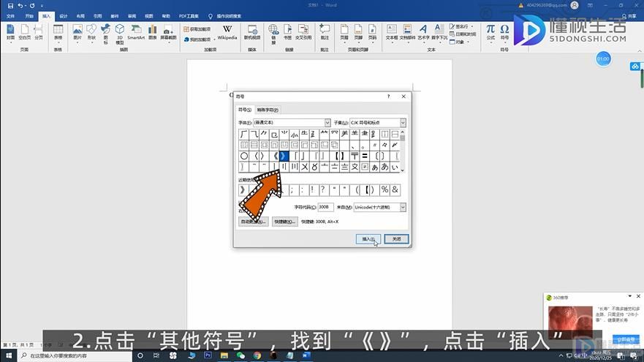Select the 《 symbol in the grid
Screen dimensions: 644x362
click(274, 157)
